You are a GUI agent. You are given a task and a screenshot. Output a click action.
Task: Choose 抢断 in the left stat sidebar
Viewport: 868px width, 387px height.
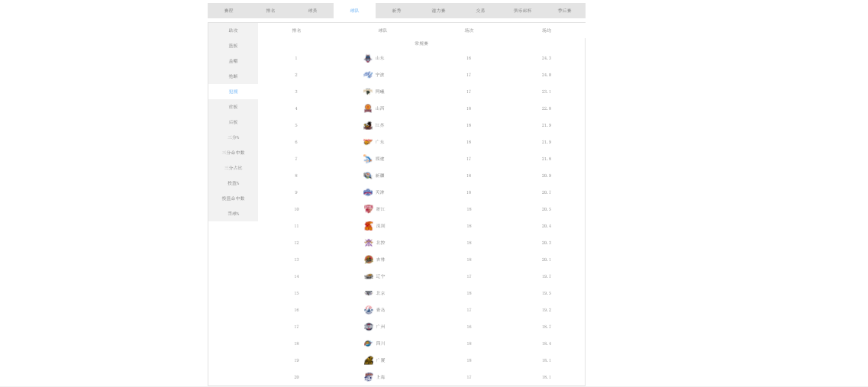(x=233, y=76)
